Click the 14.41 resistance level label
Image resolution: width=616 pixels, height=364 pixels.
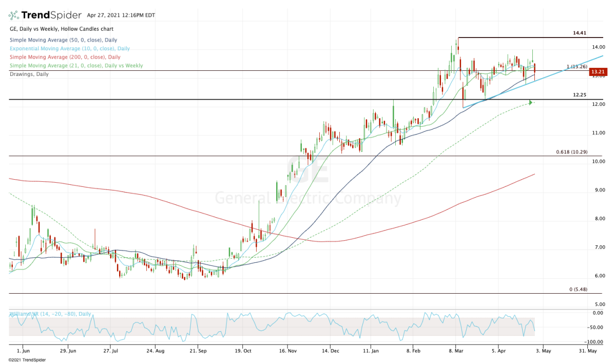580,33
